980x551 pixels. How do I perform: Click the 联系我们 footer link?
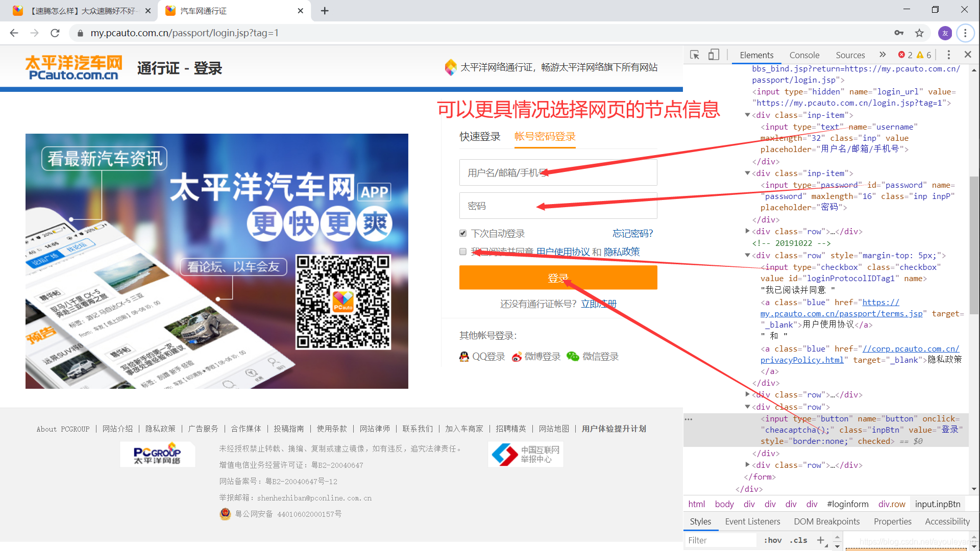pyautogui.click(x=417, y=429)
